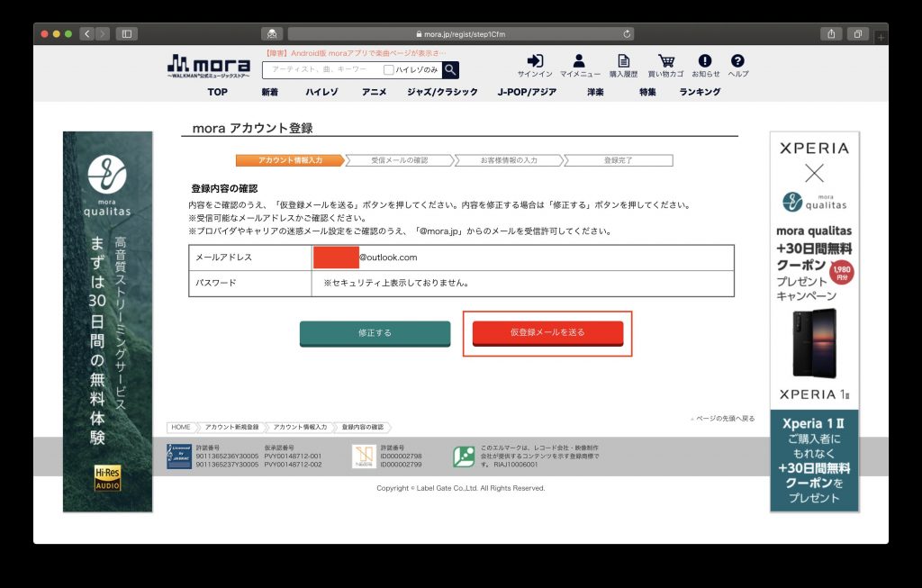Open the アニメ navigation tab
Screen dimensions: 922x588
374,93
